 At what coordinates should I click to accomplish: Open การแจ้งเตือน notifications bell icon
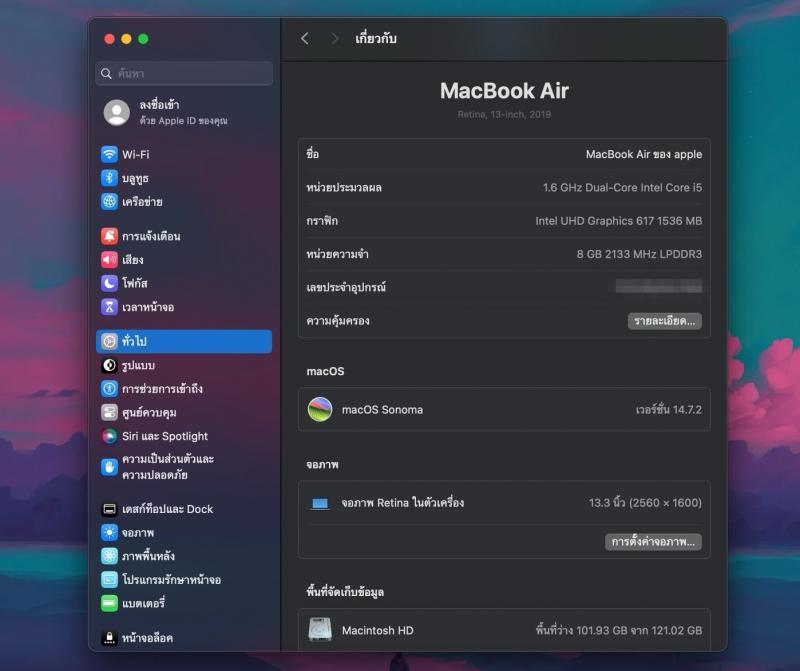[110, 236]
